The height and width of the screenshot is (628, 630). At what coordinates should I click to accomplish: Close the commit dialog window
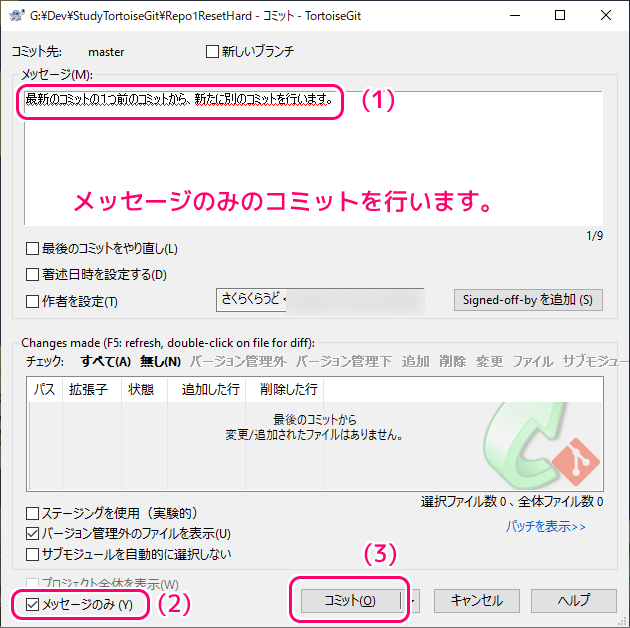(605, 15)
